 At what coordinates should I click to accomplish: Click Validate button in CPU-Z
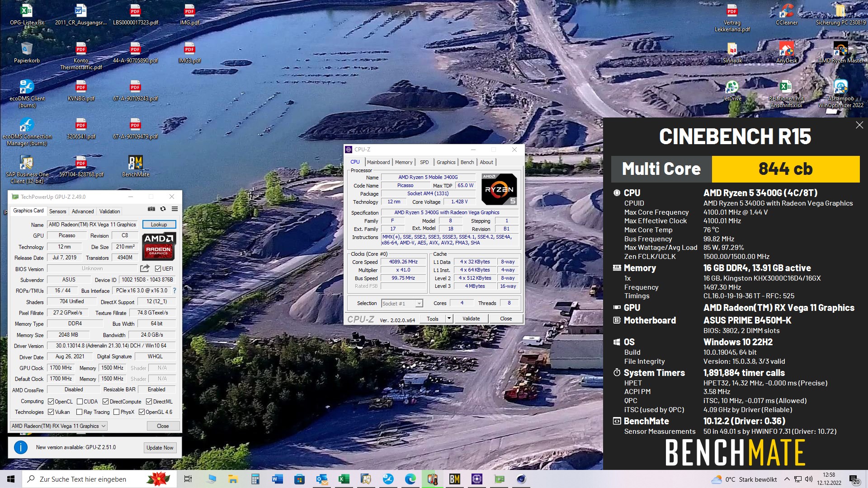(471, 318)
